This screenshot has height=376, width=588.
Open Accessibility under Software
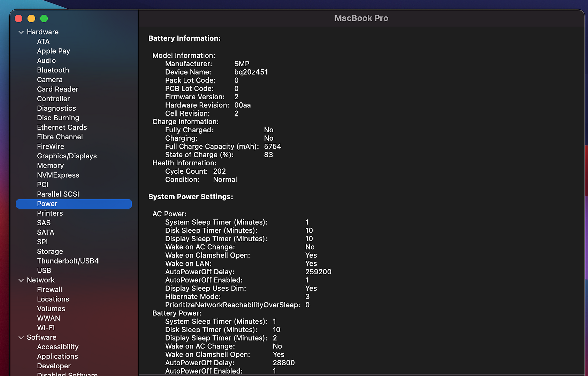coord(58,347)
